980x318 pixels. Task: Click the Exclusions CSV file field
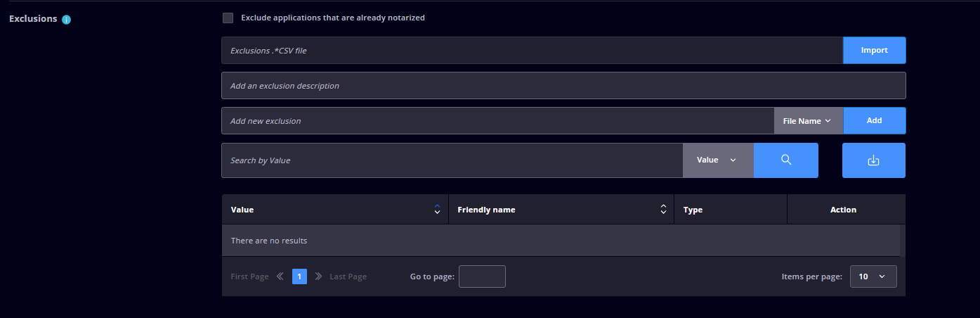click(x=533, y=51)
